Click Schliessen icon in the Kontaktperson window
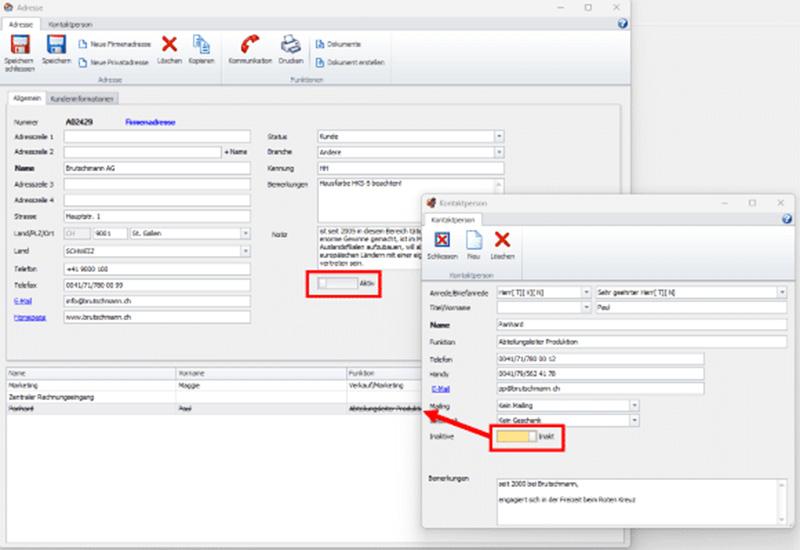 click(x=441, y=240)
